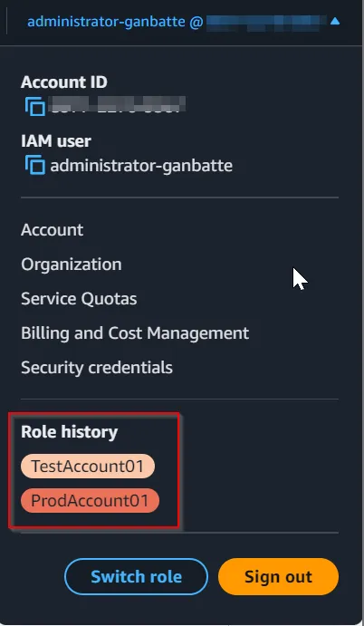Click the Sign out button
364x626 pixels.
point(278,576)
